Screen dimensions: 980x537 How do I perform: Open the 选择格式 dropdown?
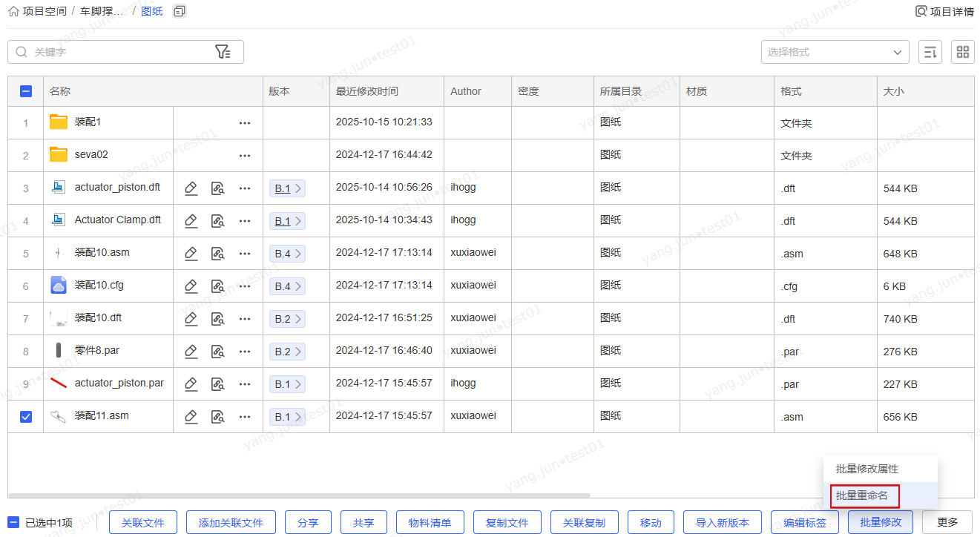835,52
